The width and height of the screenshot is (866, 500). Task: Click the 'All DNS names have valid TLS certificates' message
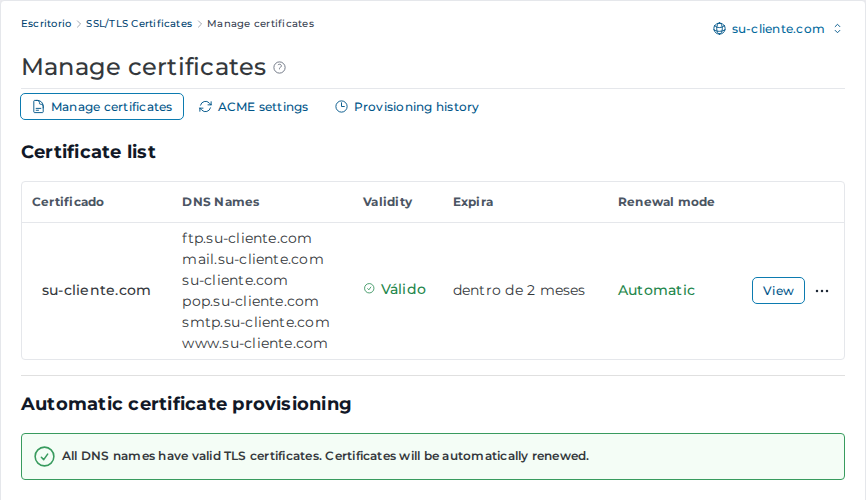point(325,456)
